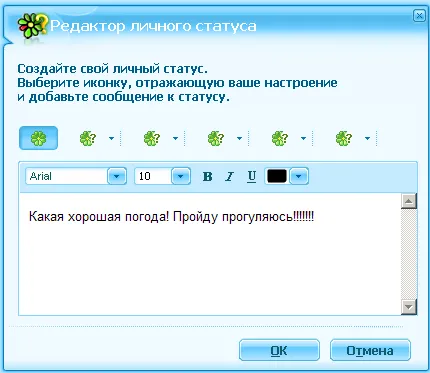Choose the first question-mark flower status slot
The width and height of the screenshot is (430, 373).
tap(88, 138)
